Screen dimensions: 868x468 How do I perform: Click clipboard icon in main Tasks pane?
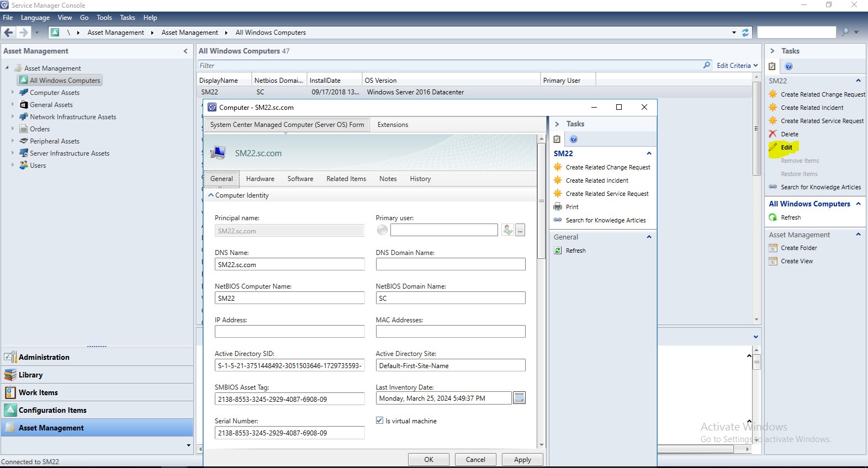(x=772, y=66)
